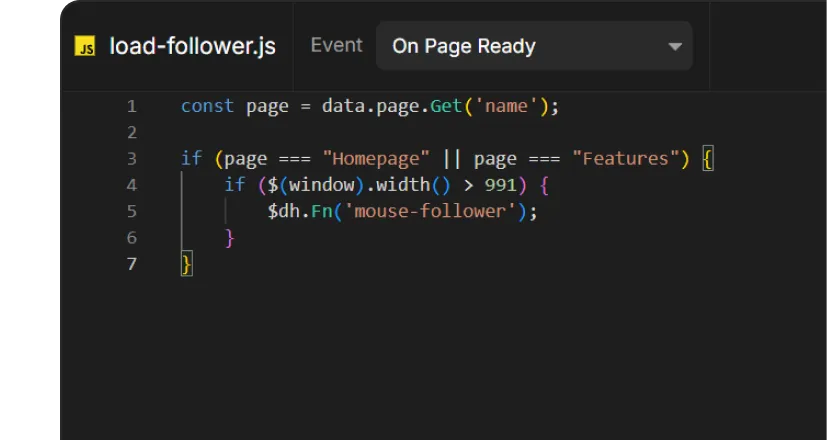Click line number 7 in the gutter
The height and width of the screenshot is (440, 827).
[132, 264]
